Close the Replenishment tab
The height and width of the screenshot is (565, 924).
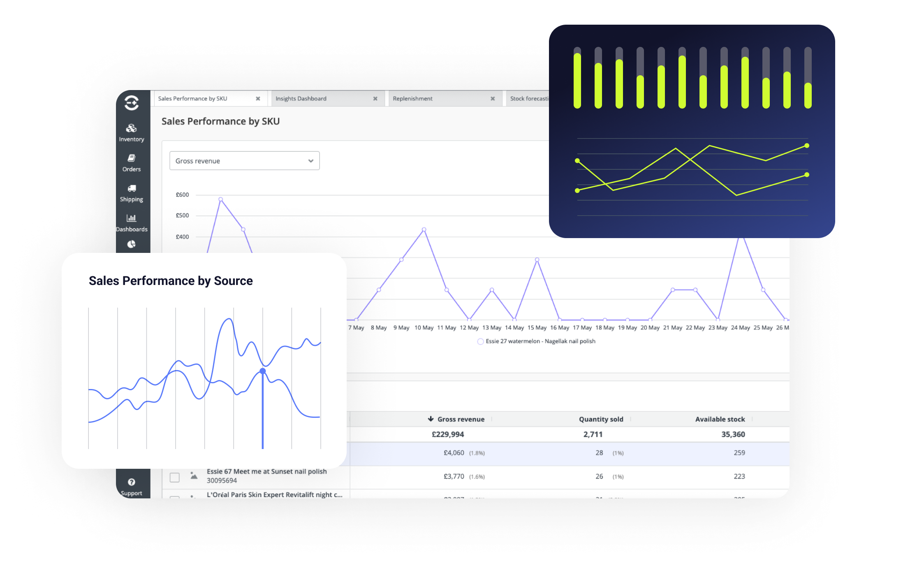[493, 99]
